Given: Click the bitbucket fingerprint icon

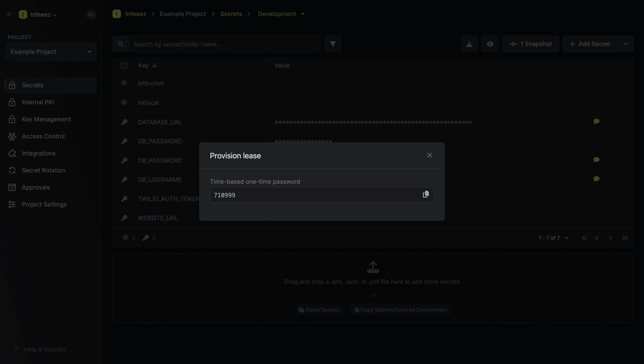Looking at the screenshot, I should coord(124,83).
